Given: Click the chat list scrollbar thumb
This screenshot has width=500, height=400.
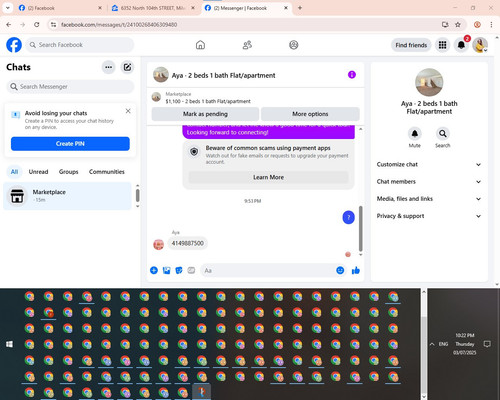Looking at the screenshot, I should 137,195.
